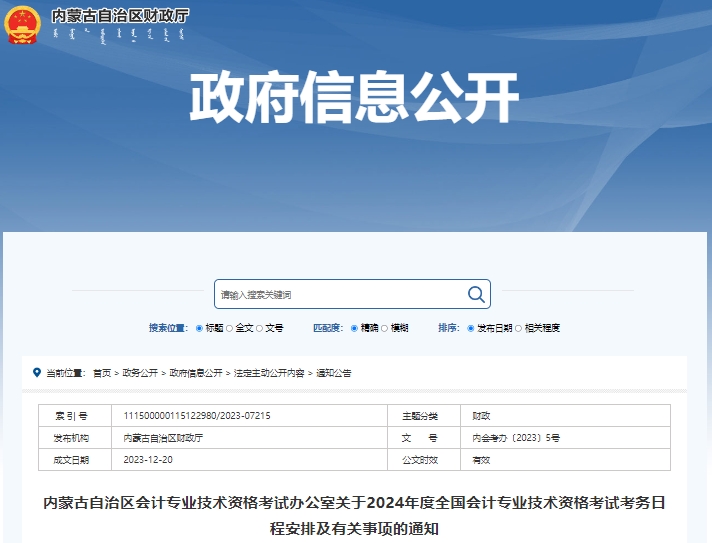Open 政府信息公开 breadcrumb link
The height and width of the screenshot is (543, 712).
coord(196,373)
